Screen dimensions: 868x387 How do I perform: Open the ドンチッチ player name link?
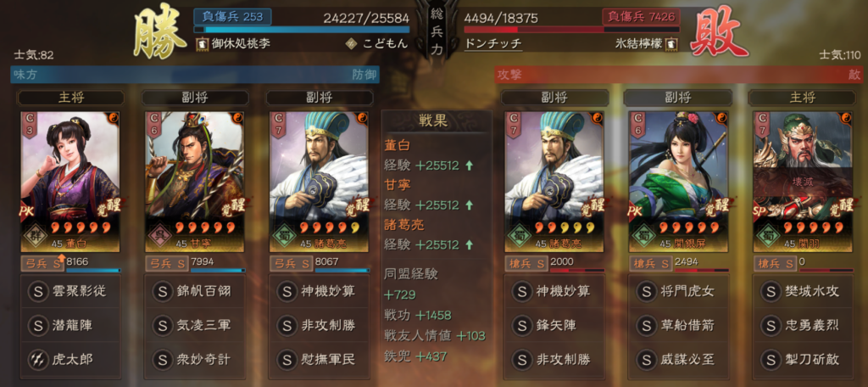pos(493,44)
